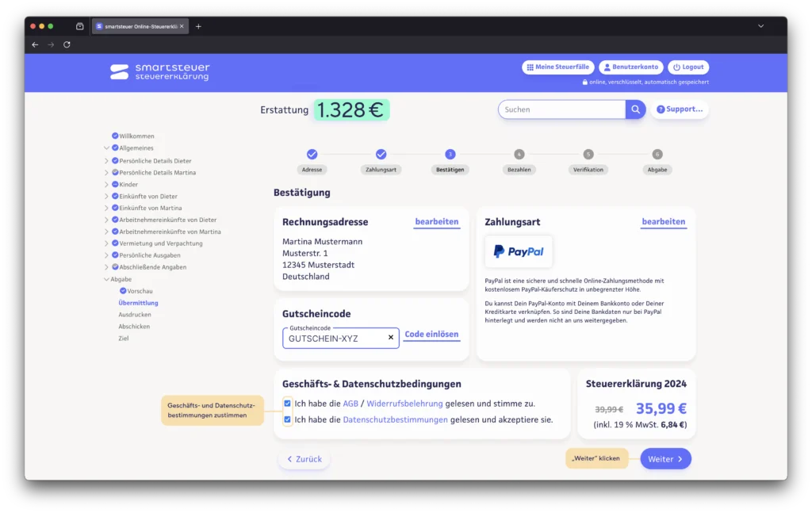
Task: Expand Vermietung und Verpachtung tree item
Action: (106, 243)
